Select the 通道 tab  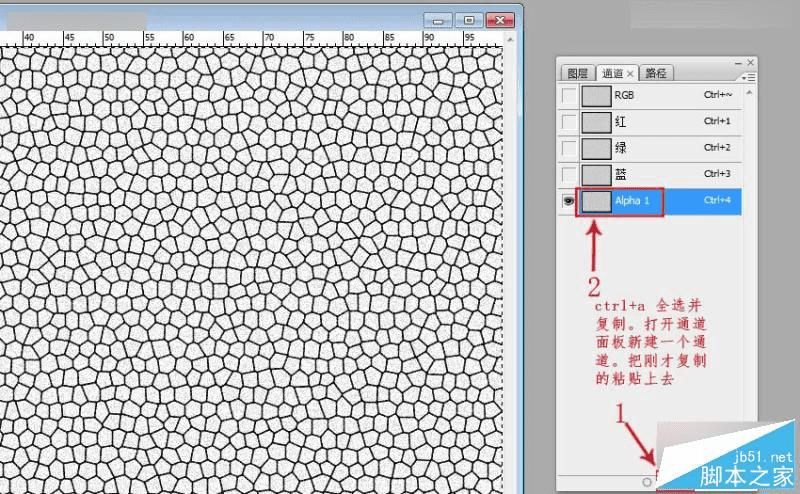tap(612, 73)
